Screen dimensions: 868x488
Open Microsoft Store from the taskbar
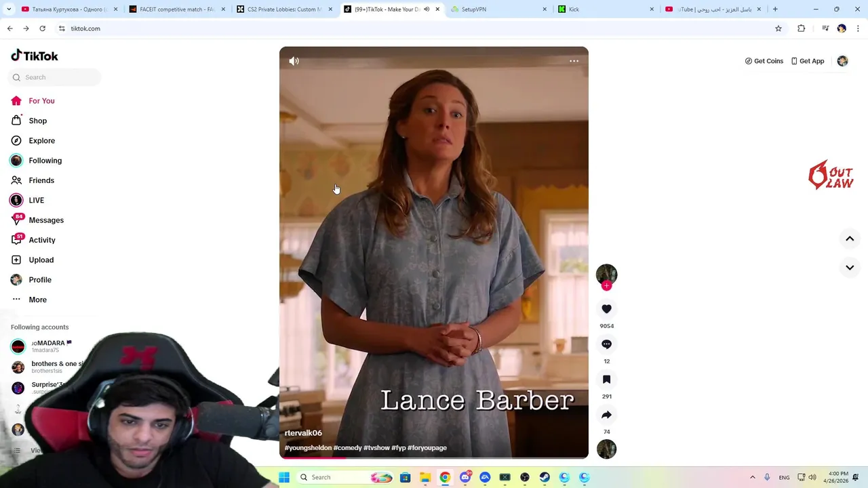tap(406, 477)
